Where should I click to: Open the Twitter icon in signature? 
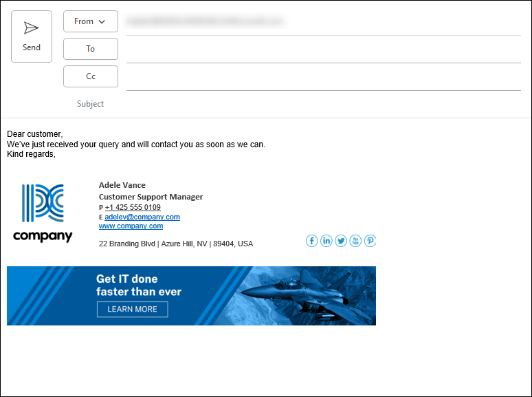coord(341,241)
